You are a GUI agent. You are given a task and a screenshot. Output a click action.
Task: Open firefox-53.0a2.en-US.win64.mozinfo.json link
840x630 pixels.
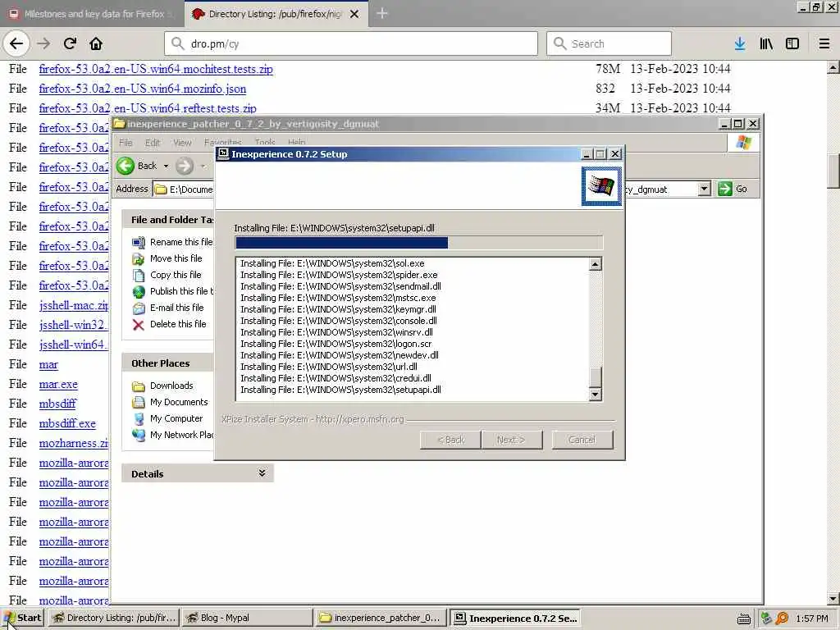click(x=143, y=89)
